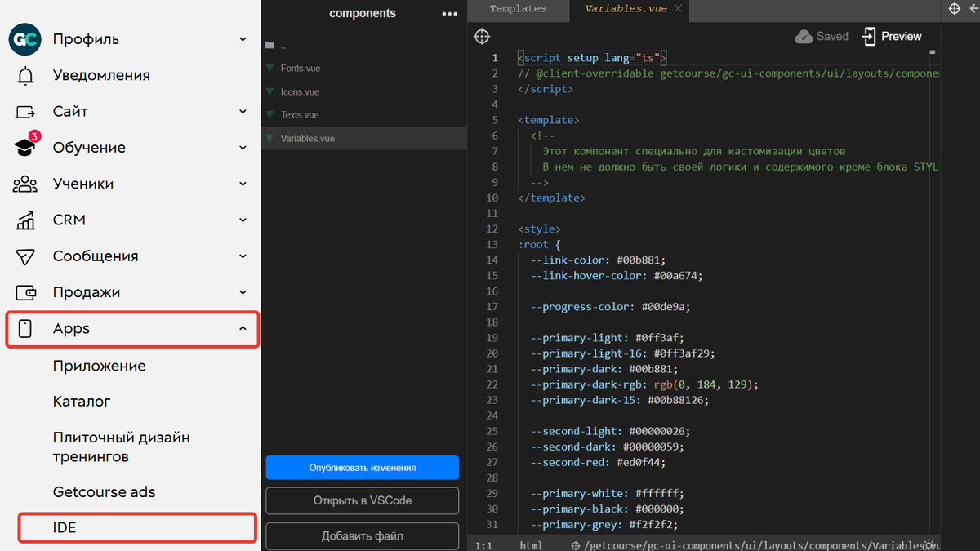Click the crosshair icon right of the tab bar
Screen dimensions: 980x551
pyautogui.click(x=954, y=9)
